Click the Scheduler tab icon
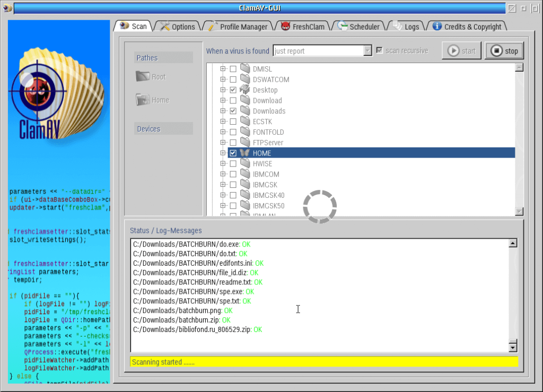The width and height of the screenshot is (543, 392). click(343, 27)
